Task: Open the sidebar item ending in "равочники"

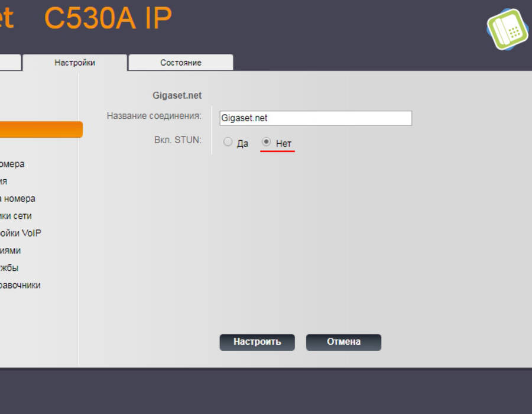Action: (20, 285)
